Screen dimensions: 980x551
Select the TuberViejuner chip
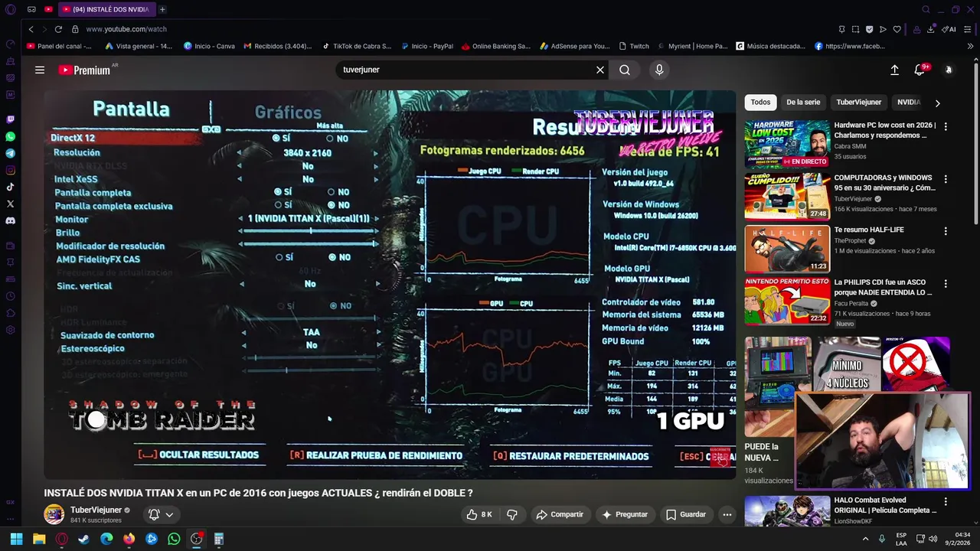coord(858,102)
